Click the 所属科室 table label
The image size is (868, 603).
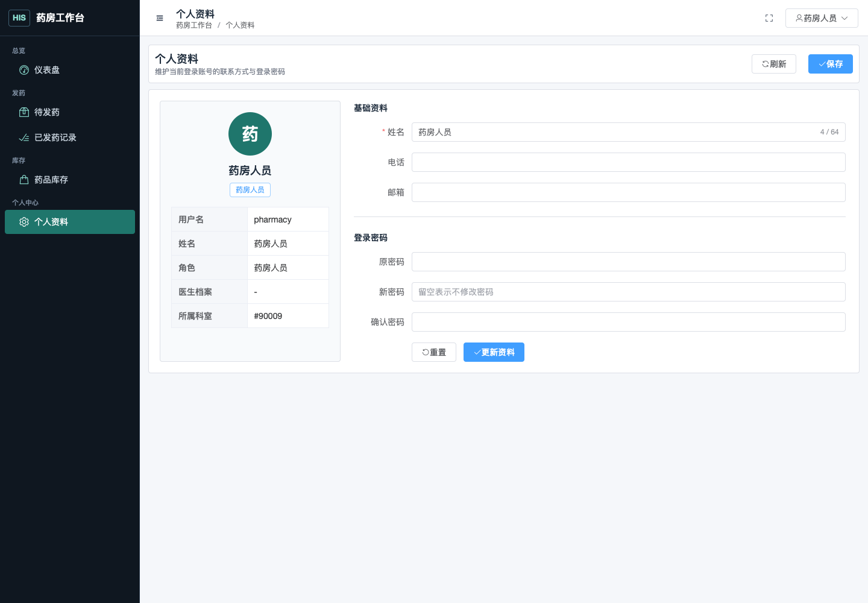tap(195, 316)
